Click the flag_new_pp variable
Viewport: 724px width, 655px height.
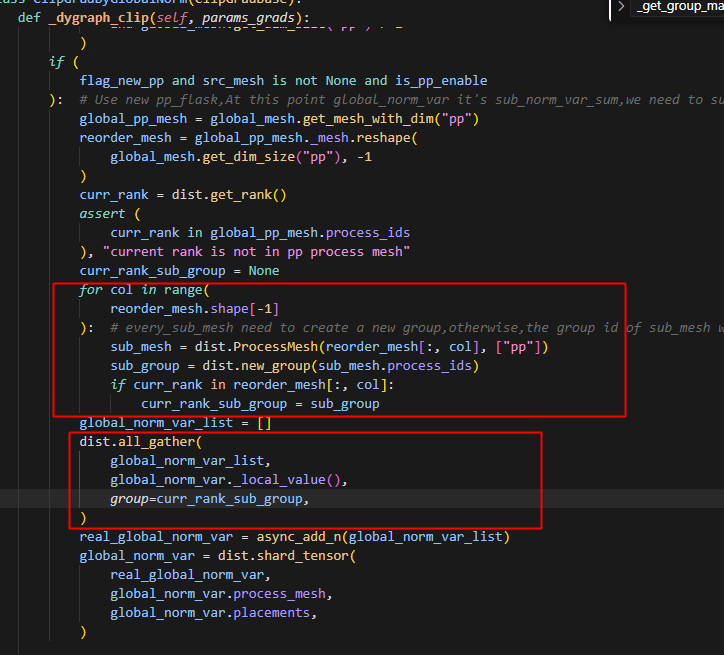coord(125,81)
